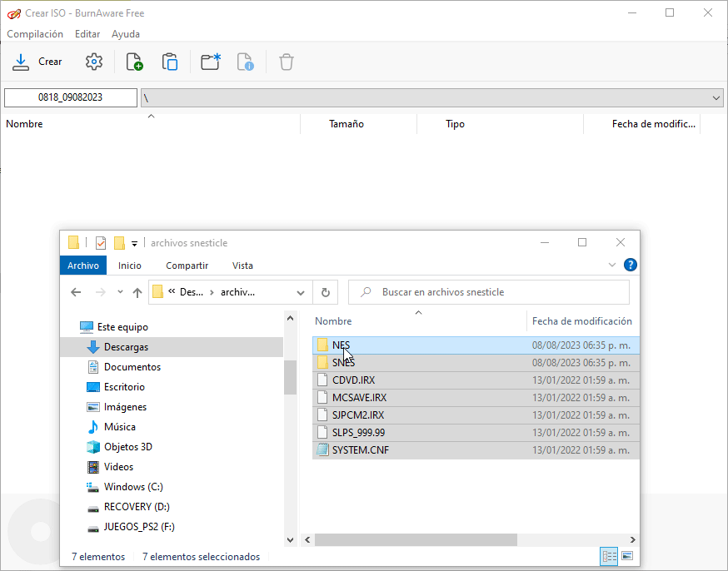Select file SJPCM2.IRX
The width and height of the screenshot is (728, 571).
[x=476, y=415]
